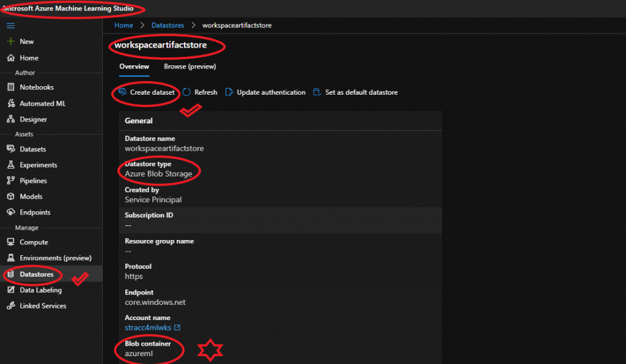Screen dimensions: 626x364
Task: Open external link icon next to stracc4mlwks
Action: click(x=177, y=327)
